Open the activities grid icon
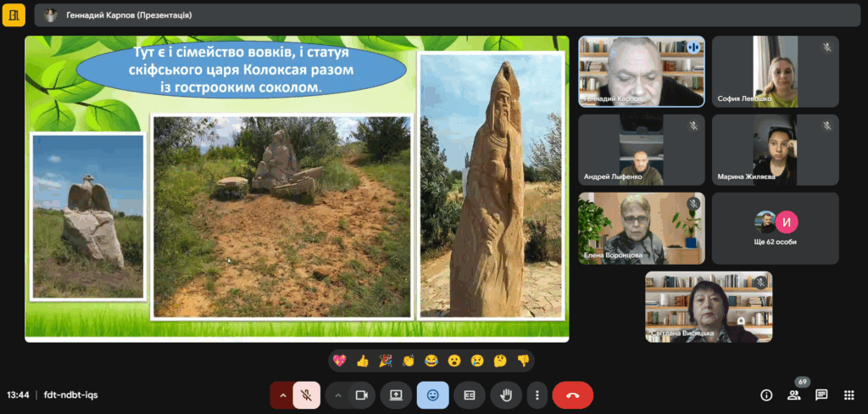Image resolution: width=868 pixels, height=414 pixels. pyautogui.click(x=849, y=395)
